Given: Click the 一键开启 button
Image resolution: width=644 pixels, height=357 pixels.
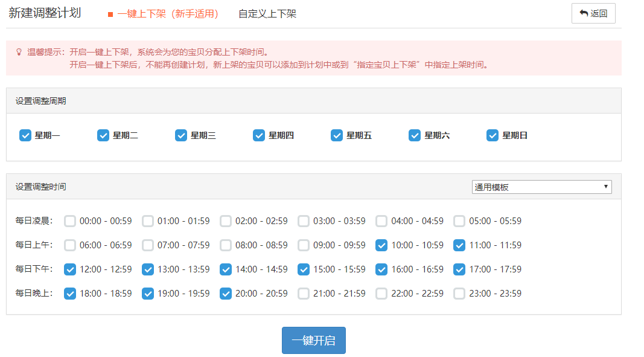Looking at the screenshot, I should (x=313, y=341).
